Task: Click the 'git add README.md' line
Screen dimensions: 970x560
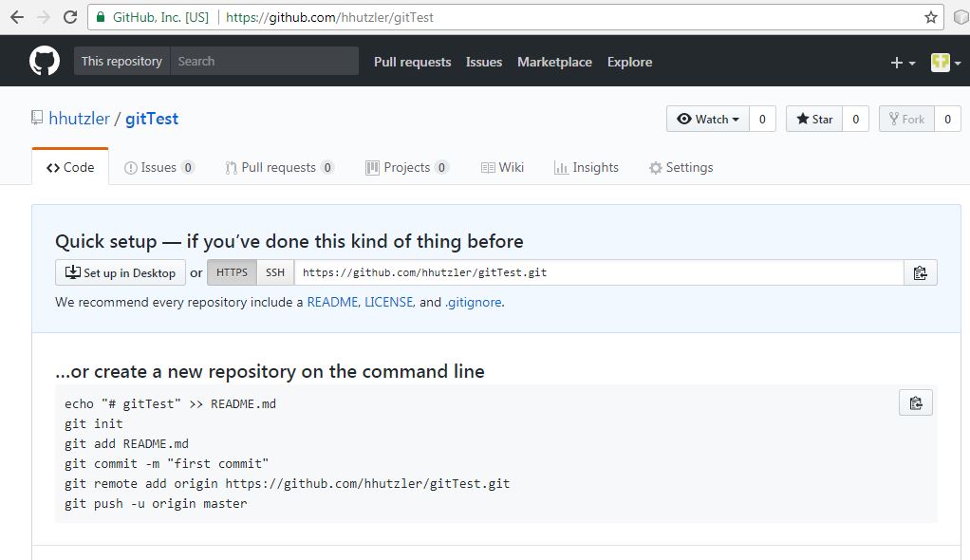Action: [x=126, y=443]
